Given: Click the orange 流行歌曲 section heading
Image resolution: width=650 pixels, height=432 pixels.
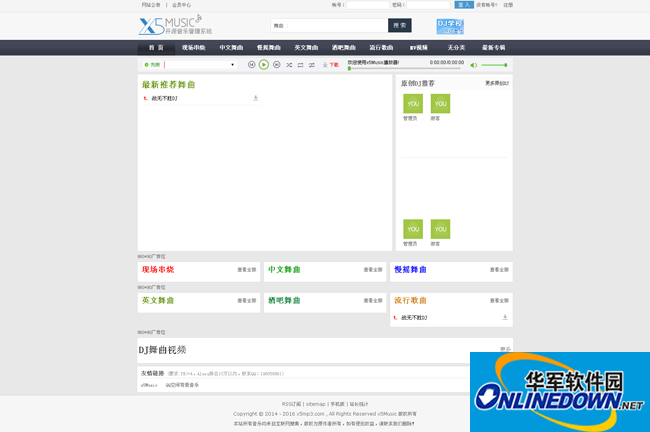Looking at the screenshot, I should pos(410,301).
